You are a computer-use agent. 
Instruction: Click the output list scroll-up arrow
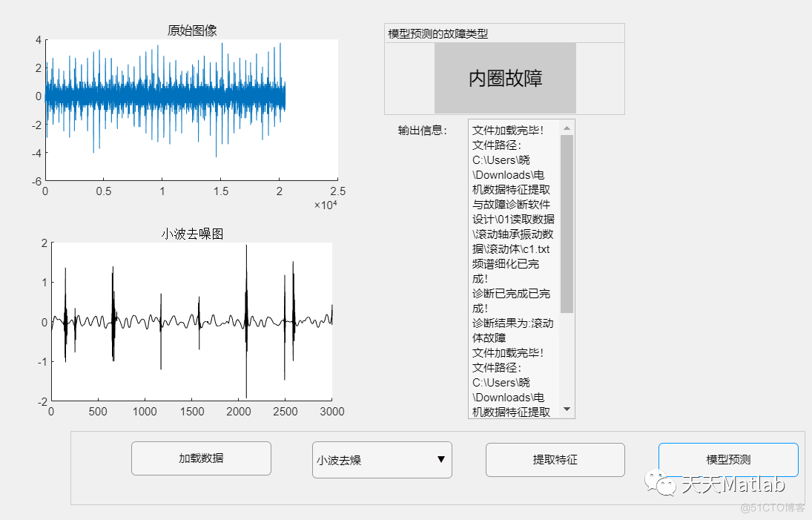click(567, 128)
